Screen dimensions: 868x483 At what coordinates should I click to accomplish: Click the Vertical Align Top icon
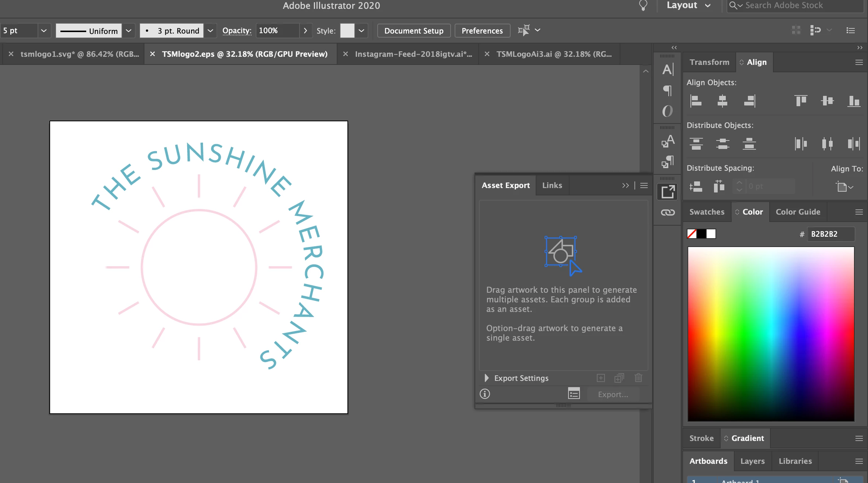801,101
